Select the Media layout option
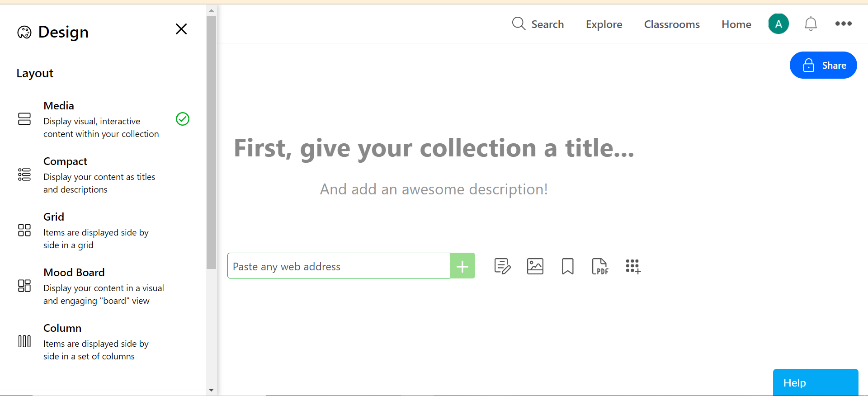 pos(103,119)
